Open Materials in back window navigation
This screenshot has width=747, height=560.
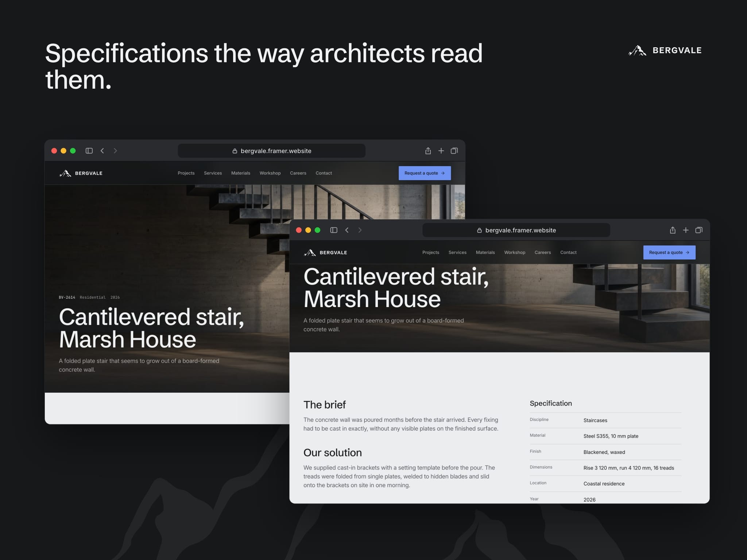click(241, 173)
